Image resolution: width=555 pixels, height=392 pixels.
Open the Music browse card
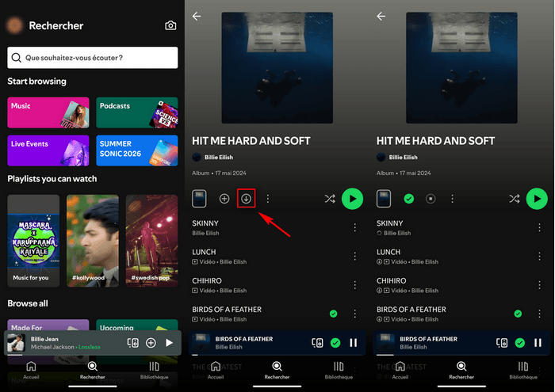point(48,112)
